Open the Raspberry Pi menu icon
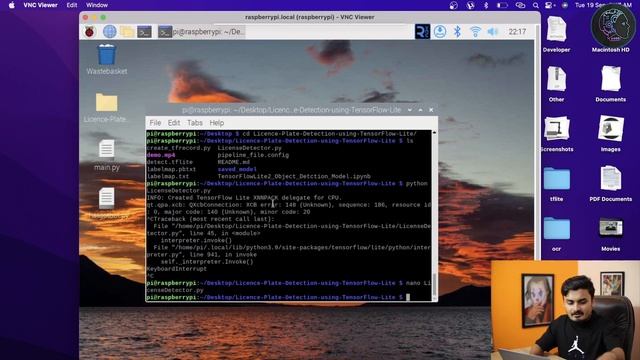Screen dimensions: 640x360 [89, 31]
